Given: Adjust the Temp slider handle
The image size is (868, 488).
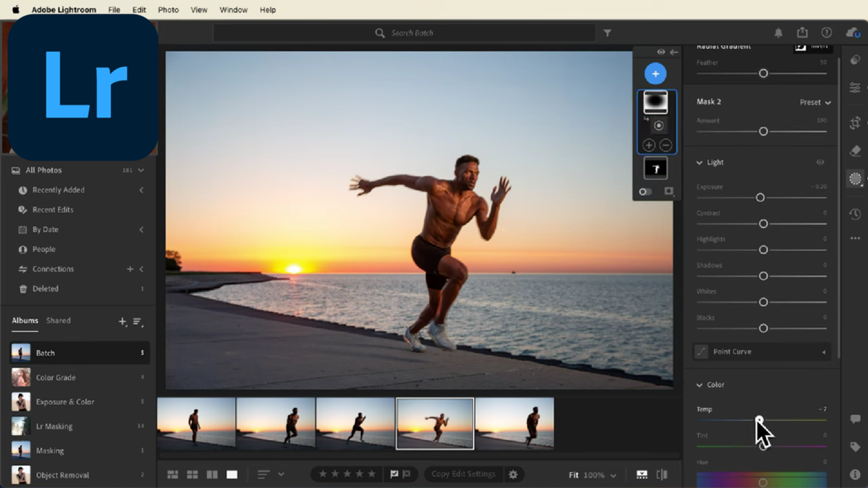Looking at the screenshot, I should coord(760,420).
